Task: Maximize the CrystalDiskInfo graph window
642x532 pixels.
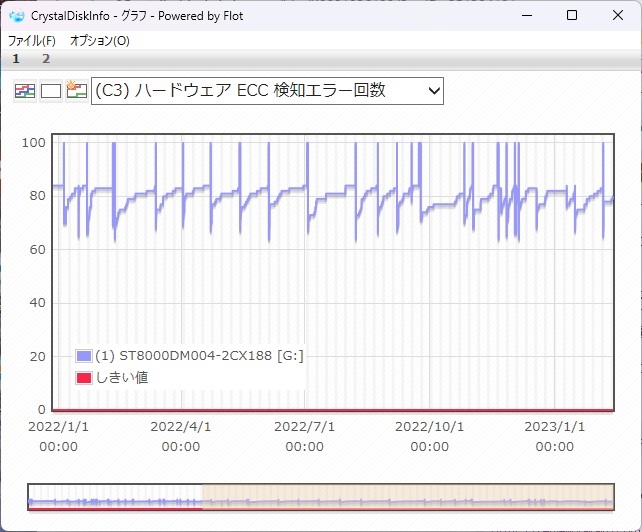Action: pos(572,16)
